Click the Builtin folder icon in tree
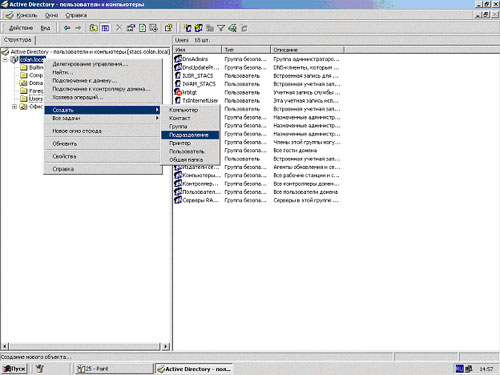Screen dimensions: 500x375 point(23,68)
